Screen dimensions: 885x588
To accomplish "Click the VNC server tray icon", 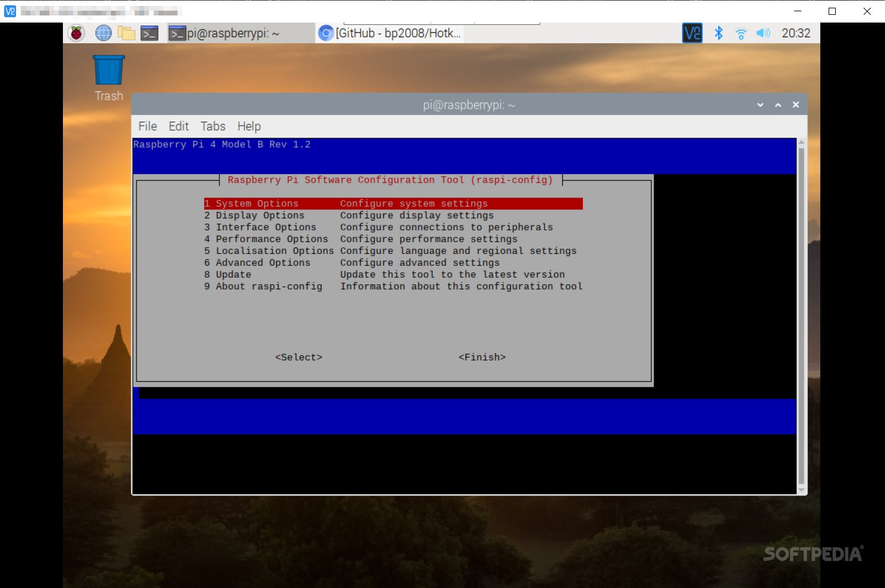I will [x=692, y=33].
